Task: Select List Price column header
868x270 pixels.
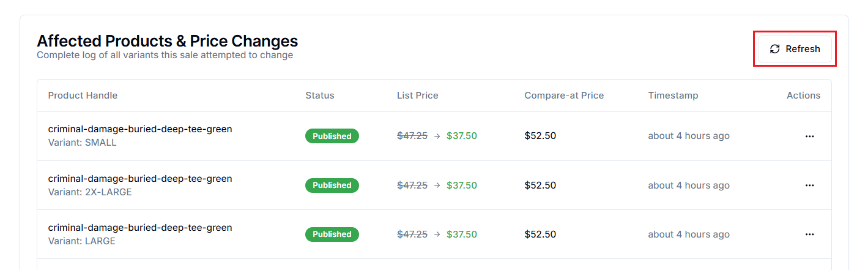Action: [418, 96]
